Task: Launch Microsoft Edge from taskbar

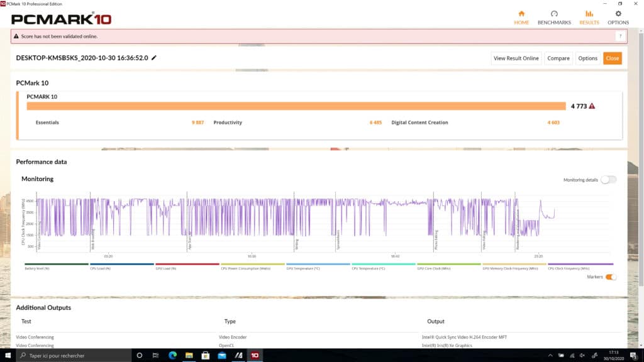Action: click(172, 356)
